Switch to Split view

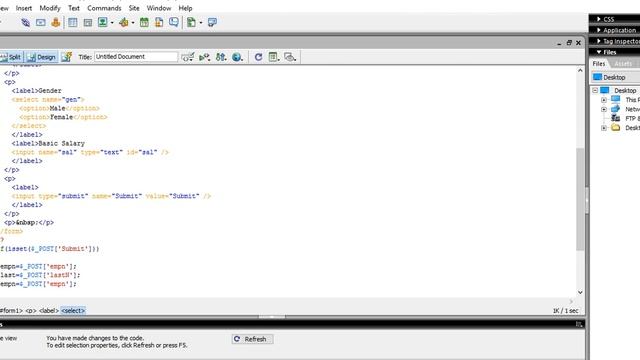tap(11, 57)
